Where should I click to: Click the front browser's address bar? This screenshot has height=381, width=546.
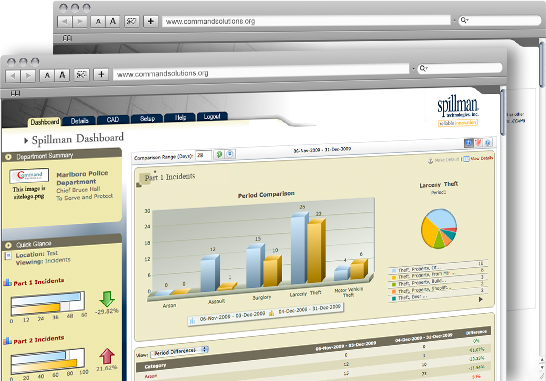coord(261,71)
